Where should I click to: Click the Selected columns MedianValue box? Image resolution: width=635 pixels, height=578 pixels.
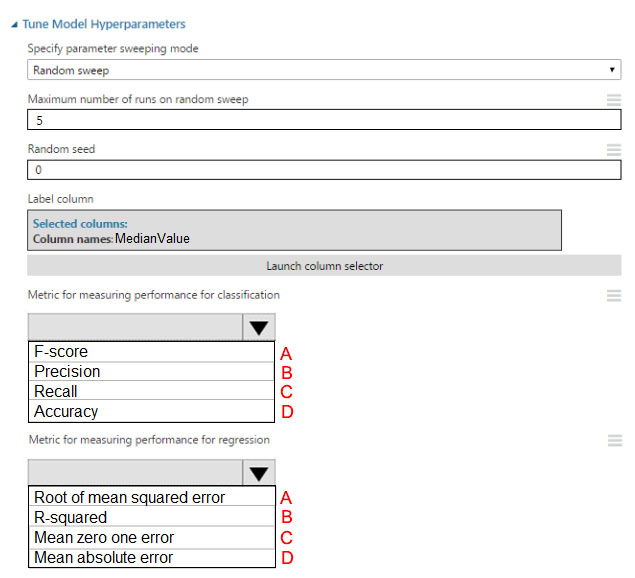click(x=294, y=230)
